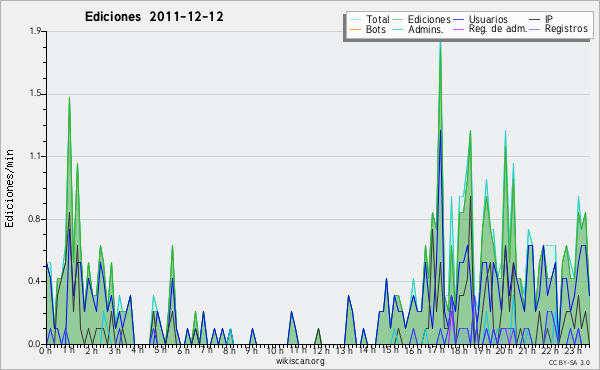
Task: Click the 0.8 y-axis value
Action: point(35,219)
